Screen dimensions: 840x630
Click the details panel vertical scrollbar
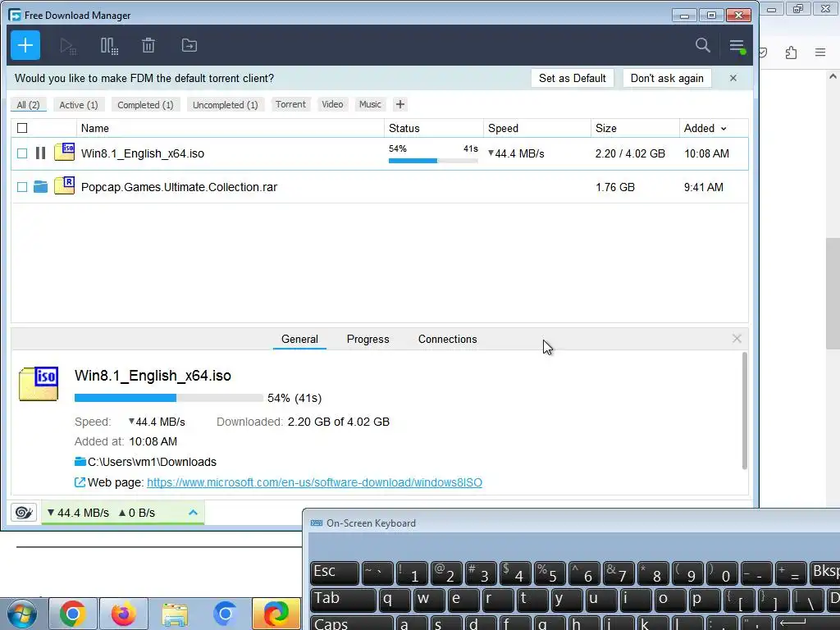tap(744, 410)
